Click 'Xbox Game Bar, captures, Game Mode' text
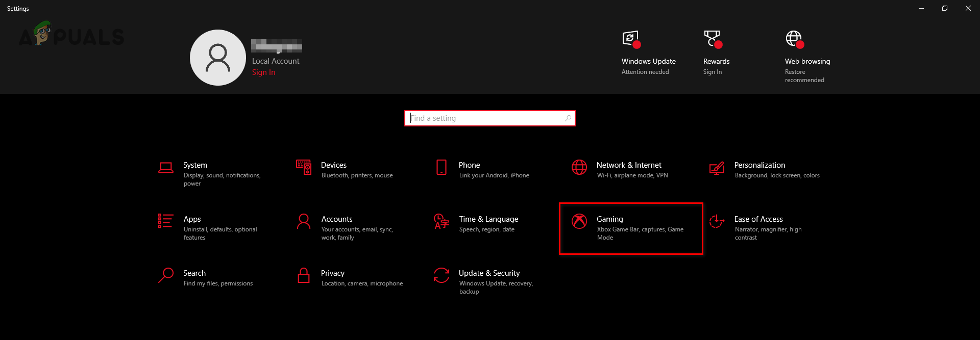 (640, 233)
